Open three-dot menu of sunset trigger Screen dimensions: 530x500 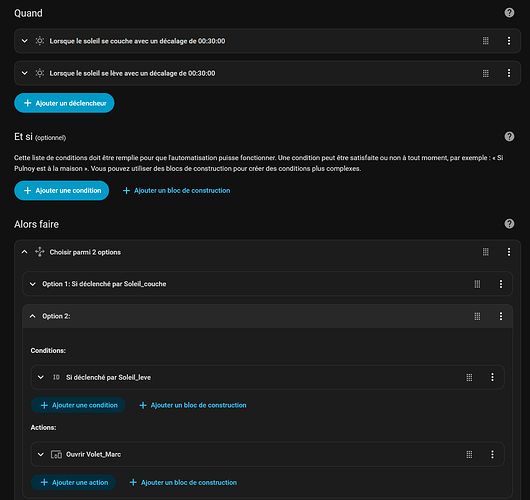coord(509,41)
